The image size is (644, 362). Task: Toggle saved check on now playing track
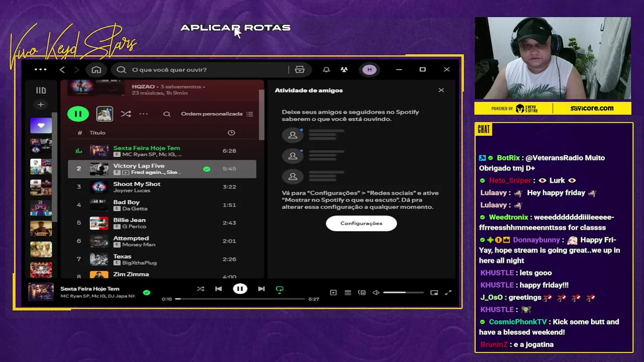[x=146, y=292]
